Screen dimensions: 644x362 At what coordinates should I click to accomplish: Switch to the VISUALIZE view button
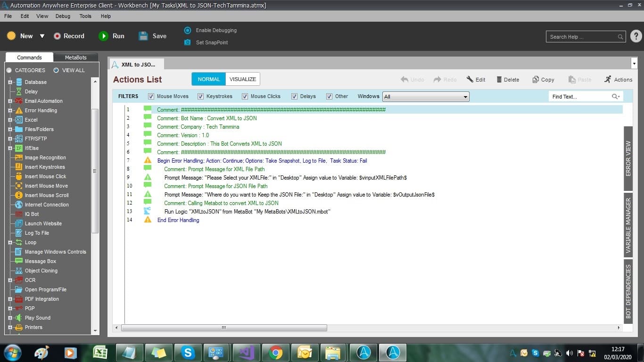pyautogui.click(x=243, y=79)
